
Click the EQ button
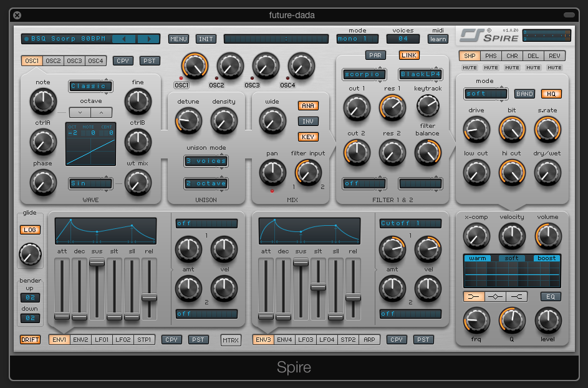click(x=551, y=297)
